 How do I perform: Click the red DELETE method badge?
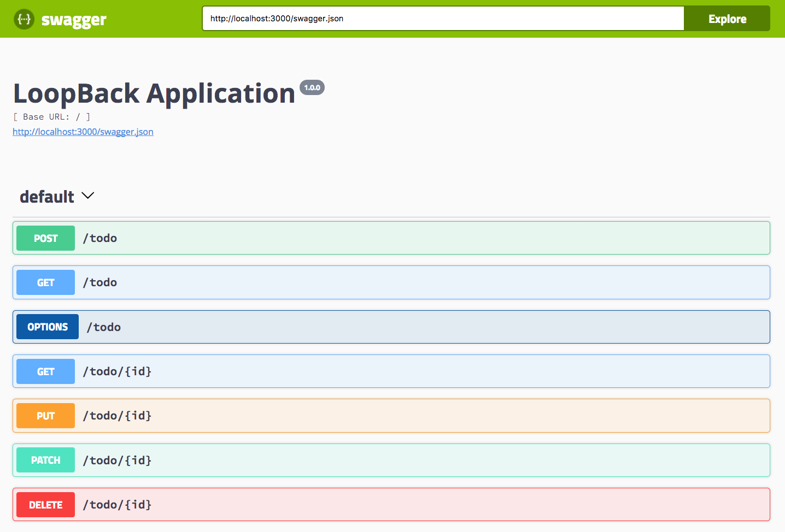point(45,505)
